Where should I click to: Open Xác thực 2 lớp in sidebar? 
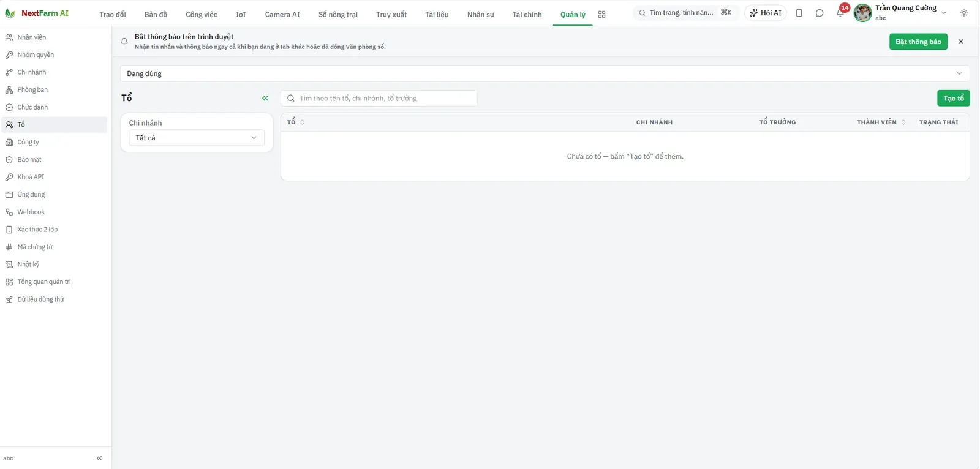(x=55, y=230)
